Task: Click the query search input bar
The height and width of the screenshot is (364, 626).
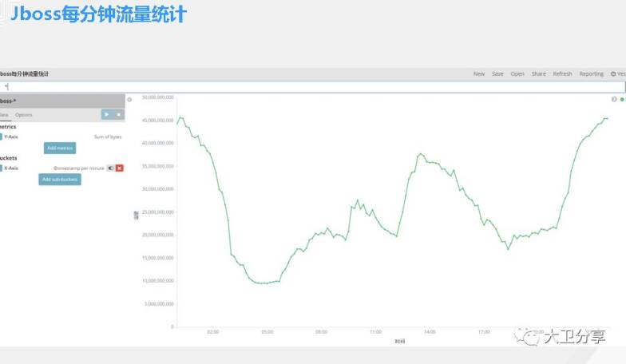Action: coord(313,86)
